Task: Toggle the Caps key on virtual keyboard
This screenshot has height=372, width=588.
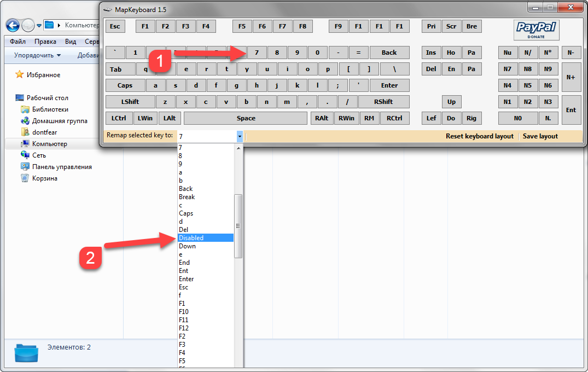Action: click(x=125, y=85)
